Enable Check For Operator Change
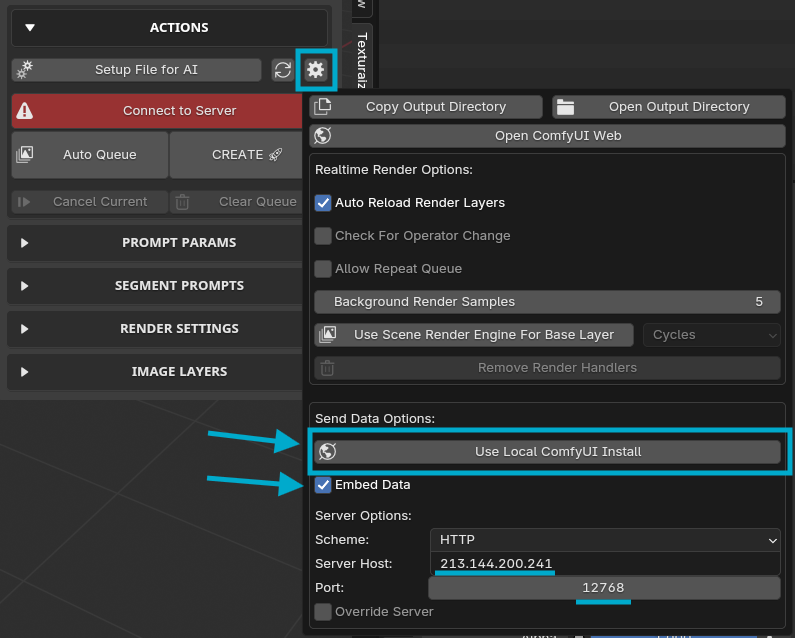795x638 pixels. pos(323,236)
